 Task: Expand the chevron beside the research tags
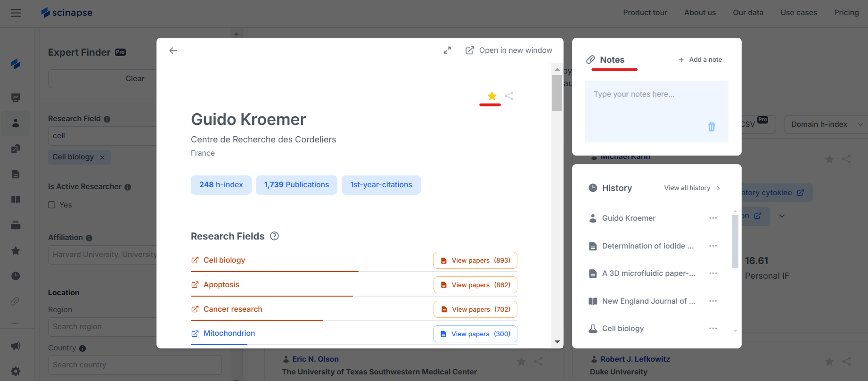click(x=782, y=216)
